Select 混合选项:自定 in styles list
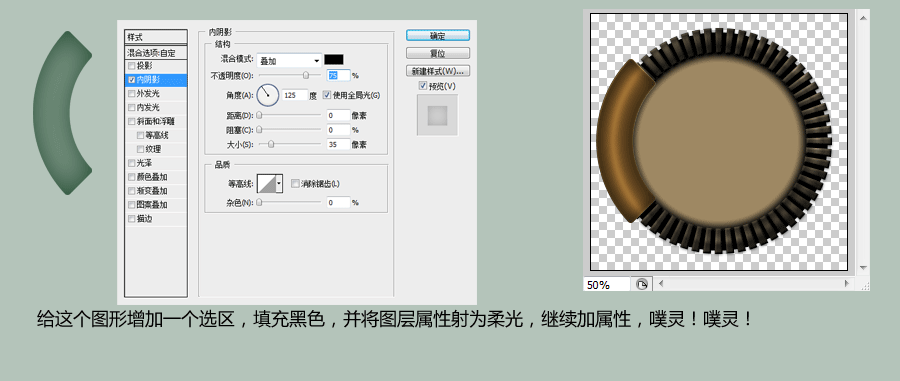 click(156, 53)
